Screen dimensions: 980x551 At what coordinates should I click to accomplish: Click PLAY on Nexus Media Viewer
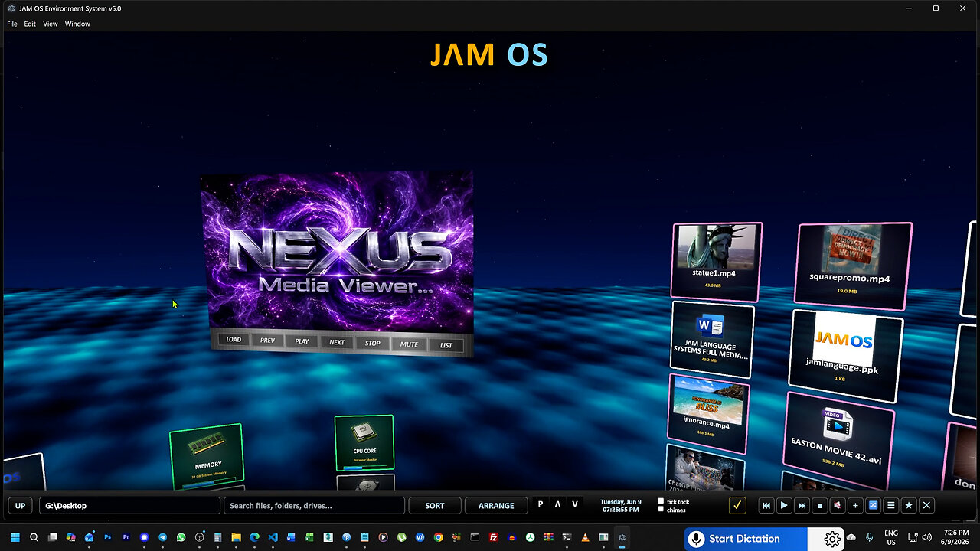[x=302, y=341]
